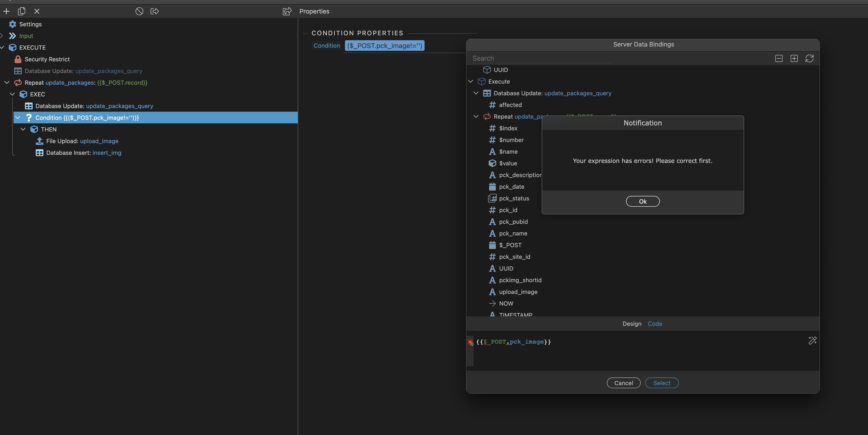868x435 pixels.
Task: Click the Settings gear icon
Action: (x=12, y=24)
